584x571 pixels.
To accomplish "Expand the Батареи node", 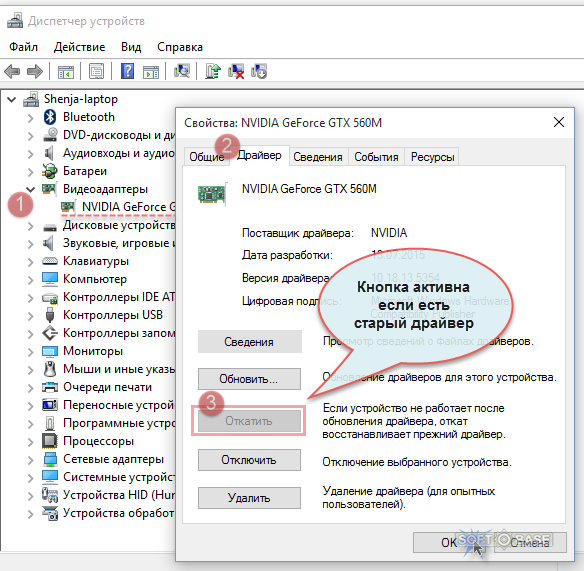I will [x=31, y=172].
